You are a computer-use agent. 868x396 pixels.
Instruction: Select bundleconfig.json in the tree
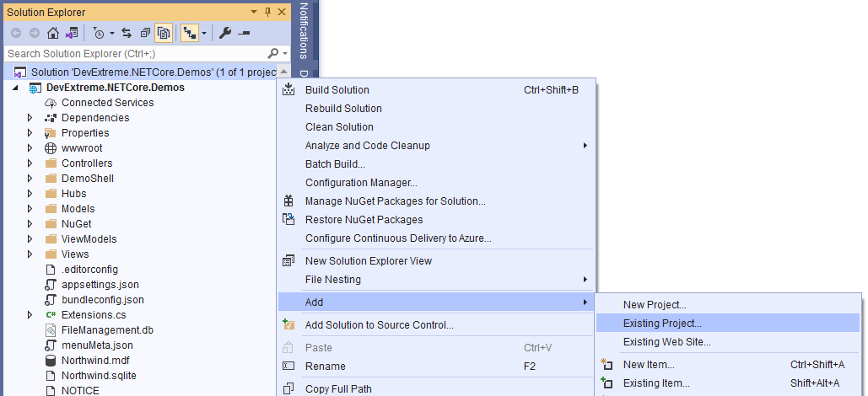[102, 300]
